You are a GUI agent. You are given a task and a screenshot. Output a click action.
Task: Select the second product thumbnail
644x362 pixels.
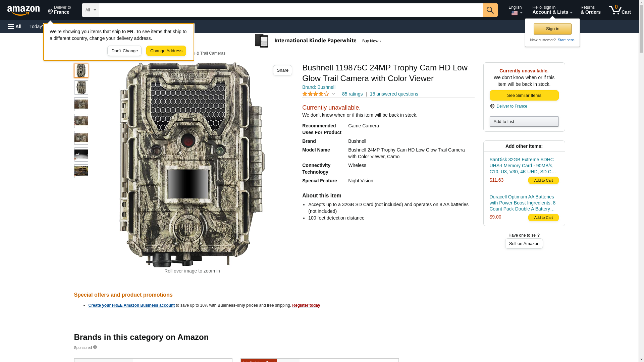coord(81,87)
